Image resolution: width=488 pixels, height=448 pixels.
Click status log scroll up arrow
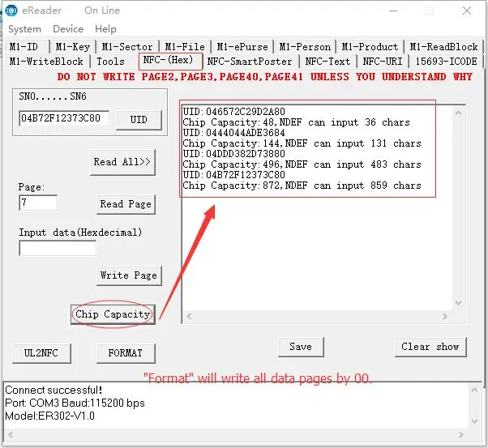474,390
